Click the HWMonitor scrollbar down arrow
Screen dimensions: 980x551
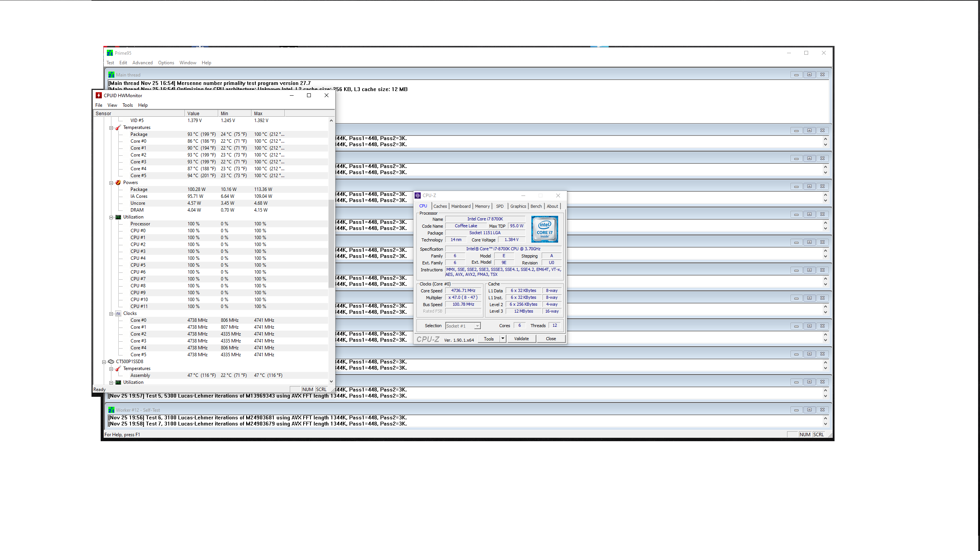click(331, 381)
